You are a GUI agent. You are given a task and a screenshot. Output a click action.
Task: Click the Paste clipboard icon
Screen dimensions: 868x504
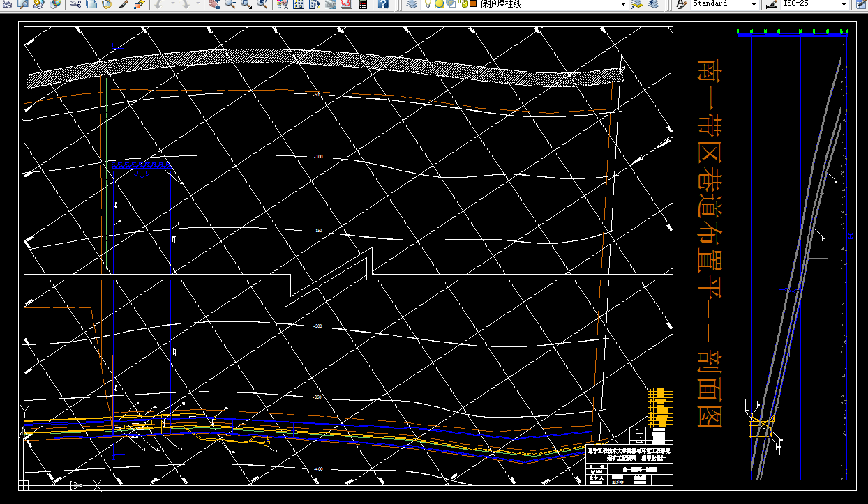coord(106,3)
